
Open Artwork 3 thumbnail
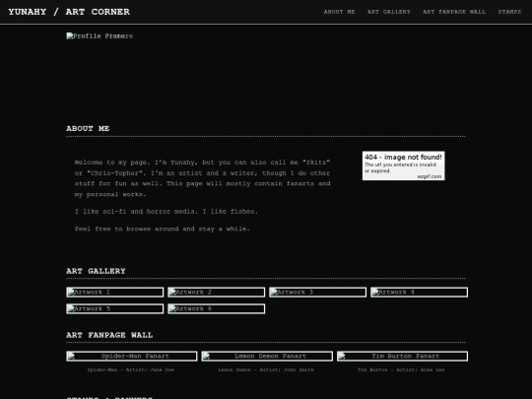(317, 293)
